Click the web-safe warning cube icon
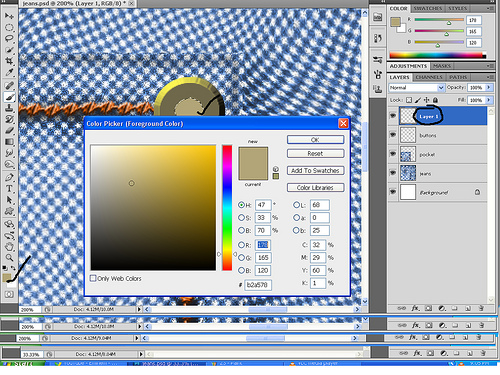This screenshot has height=375, width=500. (276, 169)
